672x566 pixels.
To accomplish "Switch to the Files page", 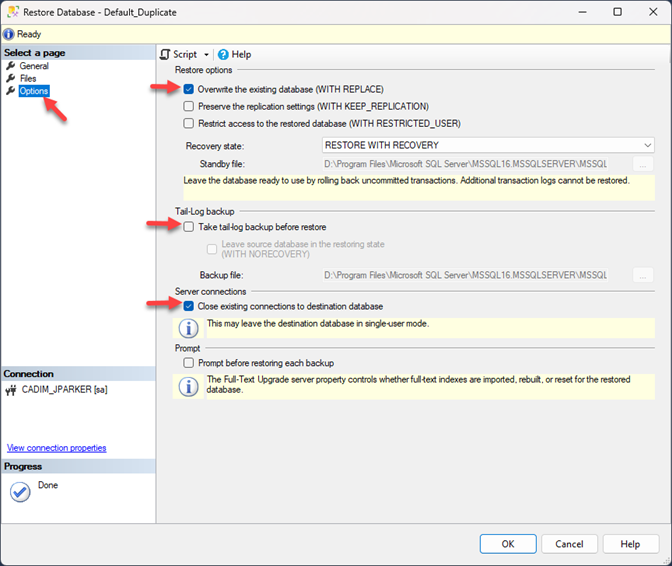I will [x=29, y=78].
